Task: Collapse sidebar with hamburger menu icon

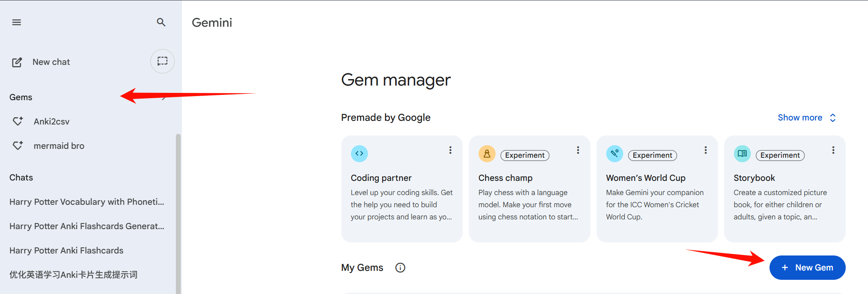Action: click(17, 22)
